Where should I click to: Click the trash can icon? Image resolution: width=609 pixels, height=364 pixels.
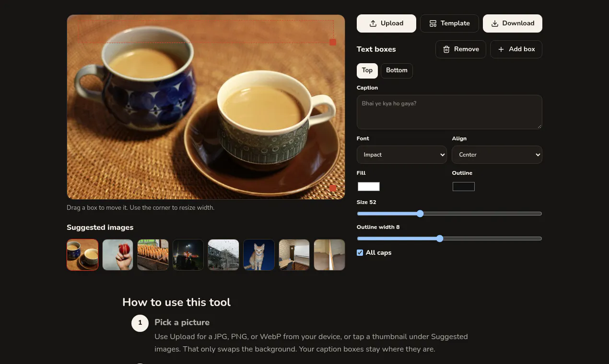(x=446, y=49)
